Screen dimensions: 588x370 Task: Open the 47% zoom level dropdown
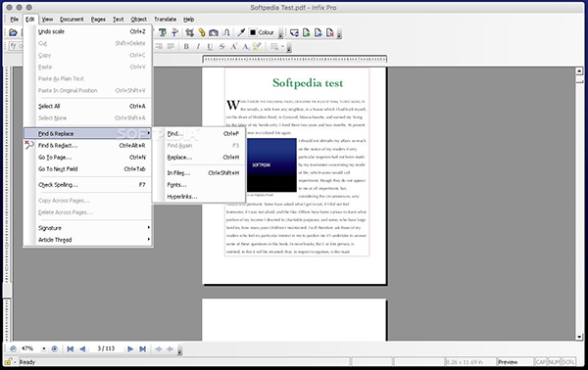43,348
